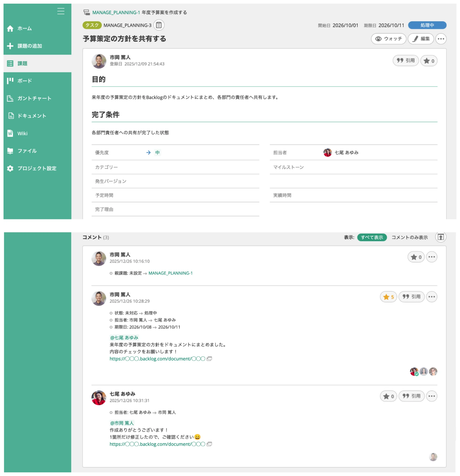Open ガントチャート in the sidebar
Screen dimensions: 460x476
37,98
